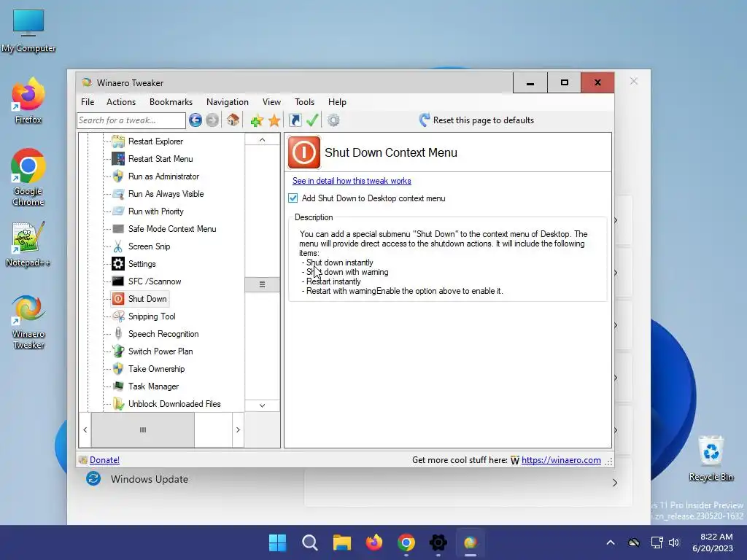Add bookmark with green plus star icon
This screenshot has height=560, width=747.
click(x=257, y=120)
